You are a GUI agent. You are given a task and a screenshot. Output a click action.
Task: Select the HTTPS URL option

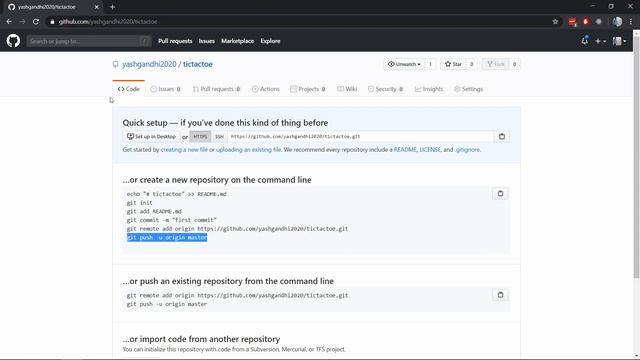tap(200, 137)
